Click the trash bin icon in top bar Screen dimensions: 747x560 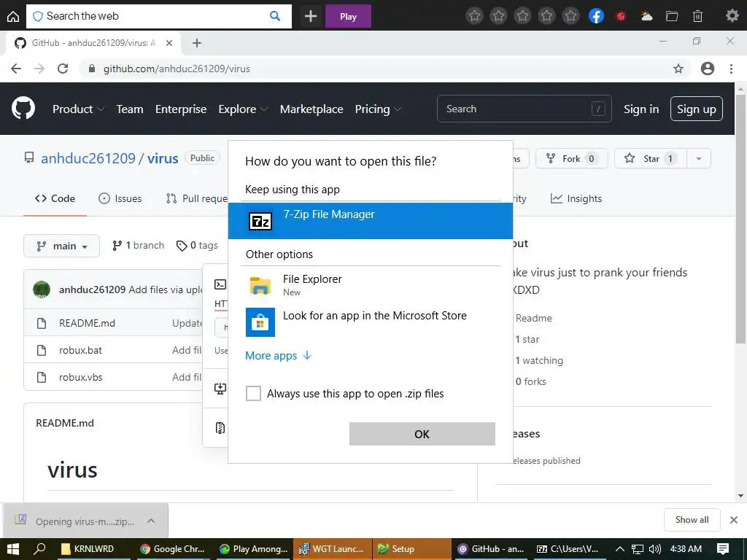click(697, 16)
